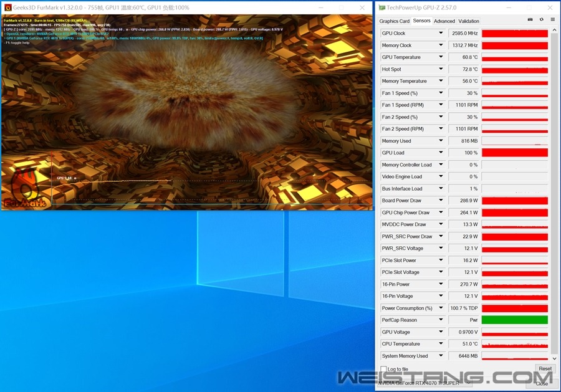Click the red GPU Clock graph
The image size is (561, 392).
(514, 33)
